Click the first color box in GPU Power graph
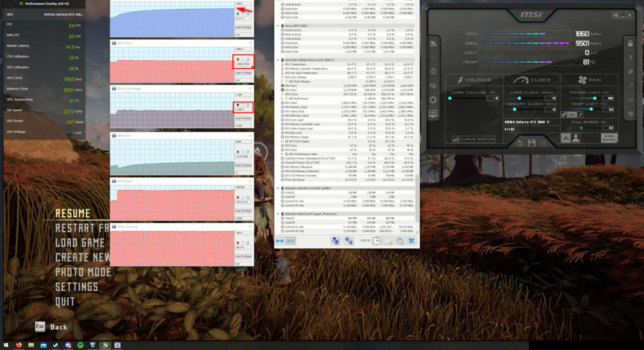This screenshot has width=644, height=350. tap(238, 197)
